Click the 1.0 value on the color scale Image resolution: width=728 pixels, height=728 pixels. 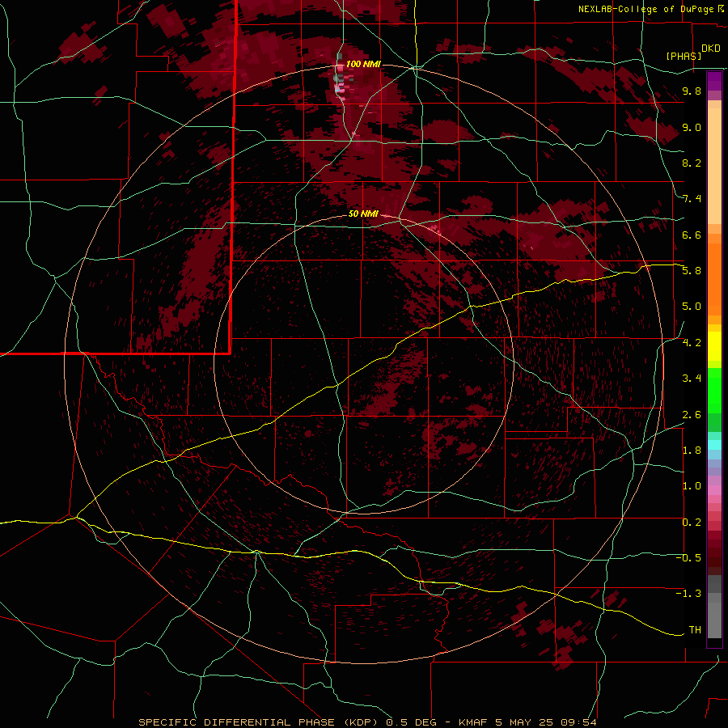[692, 486]
